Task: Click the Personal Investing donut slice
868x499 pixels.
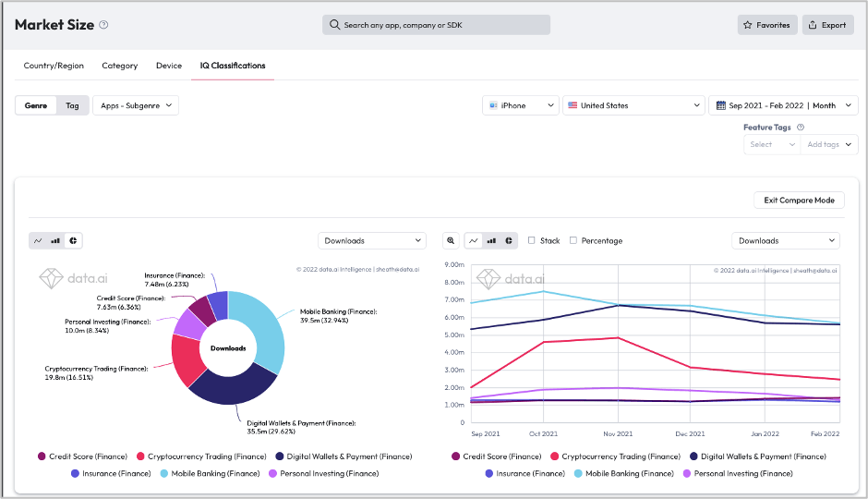Action: [189, 324]
